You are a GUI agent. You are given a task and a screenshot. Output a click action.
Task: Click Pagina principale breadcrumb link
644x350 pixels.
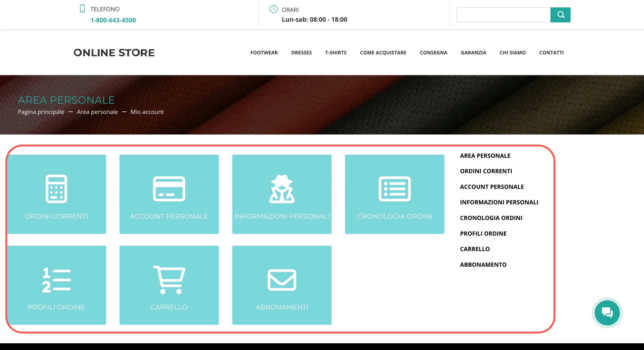pyautogui.click(x=41, y=112)
